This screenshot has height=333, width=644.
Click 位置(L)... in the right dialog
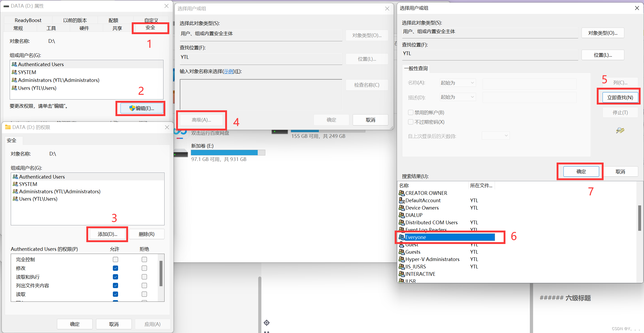(603, 55)
